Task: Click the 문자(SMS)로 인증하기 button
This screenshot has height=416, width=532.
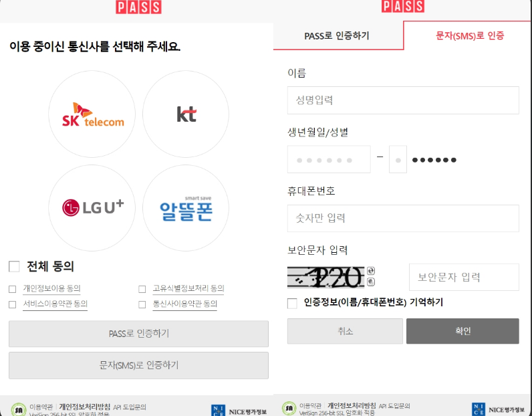Action: pyautogui.click(x=138, y=365)
